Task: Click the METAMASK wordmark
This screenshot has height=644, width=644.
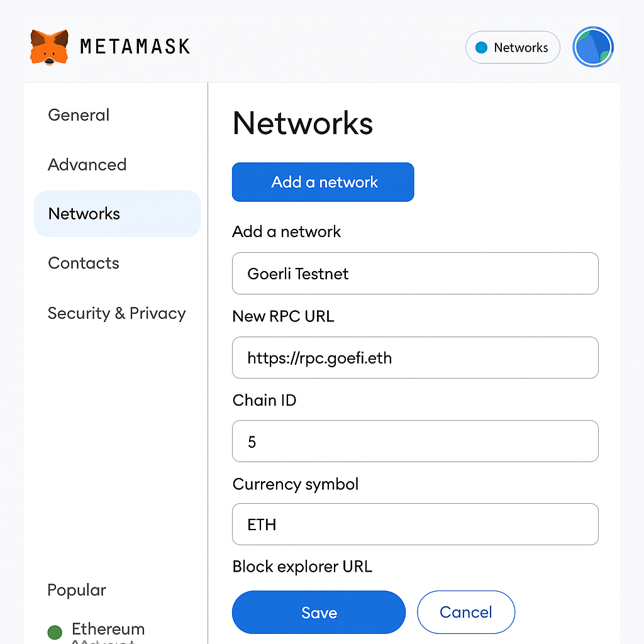Action: point(135,47)
